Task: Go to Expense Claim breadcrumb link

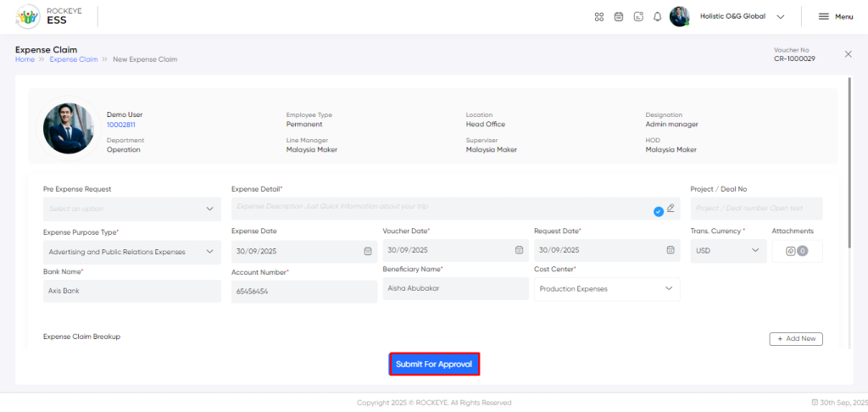Action: pos(74,59)
